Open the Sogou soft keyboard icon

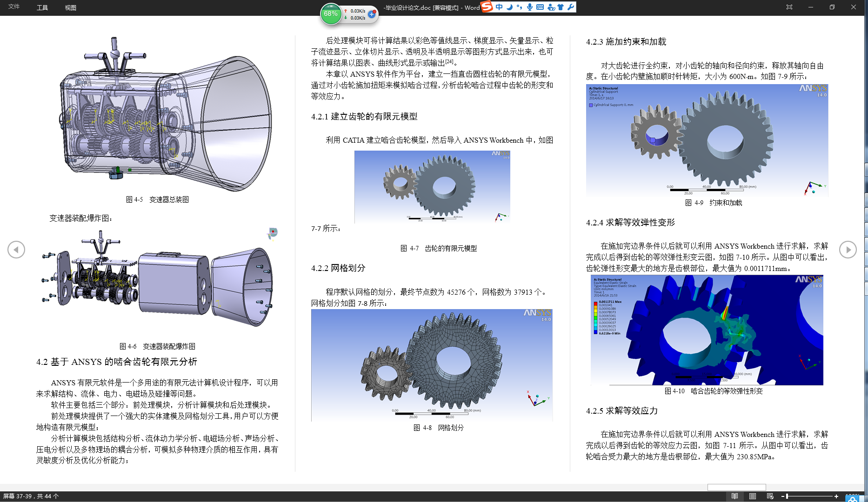[x=540, y=7]
